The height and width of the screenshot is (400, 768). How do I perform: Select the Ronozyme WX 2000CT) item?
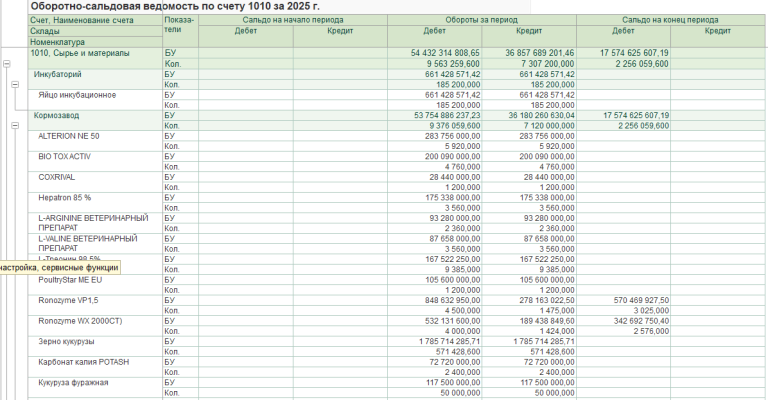click(x=80, y=321)
